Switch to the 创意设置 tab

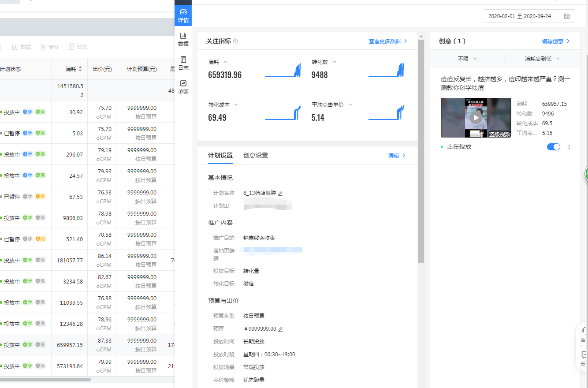pyautogui.click(x=256, y=155)
